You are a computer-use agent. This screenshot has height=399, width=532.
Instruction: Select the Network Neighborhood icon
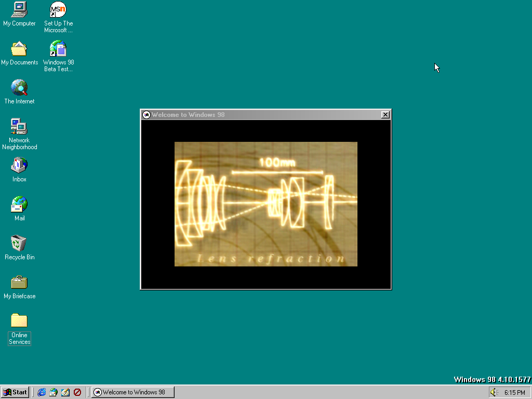click(x=19, y=135)
